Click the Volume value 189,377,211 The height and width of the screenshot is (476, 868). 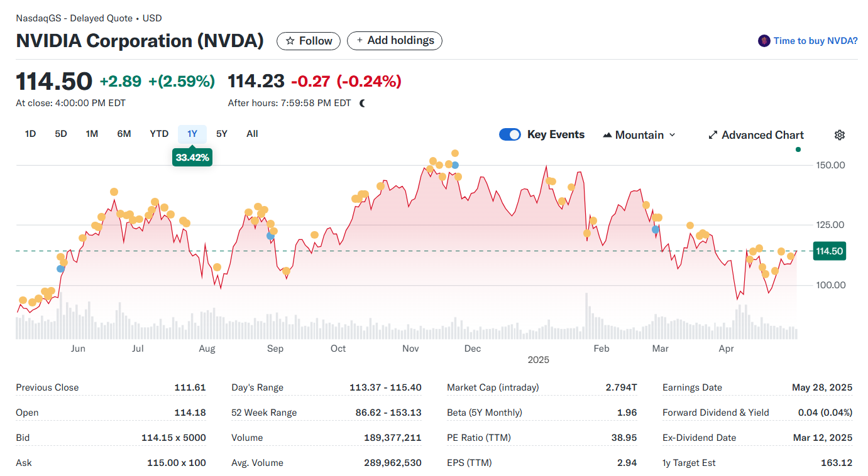[x=393, y=438]
